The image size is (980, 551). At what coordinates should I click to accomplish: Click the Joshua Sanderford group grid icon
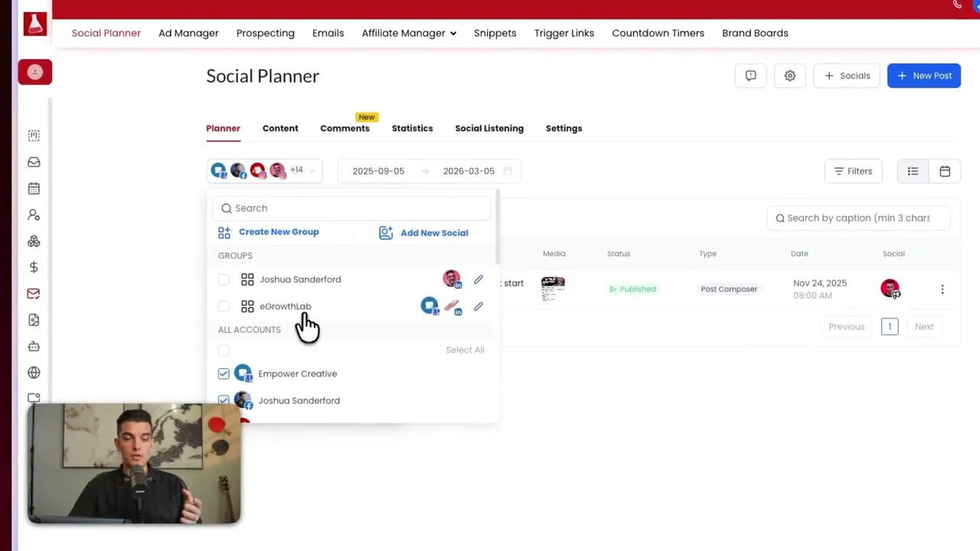click(247, 279)
